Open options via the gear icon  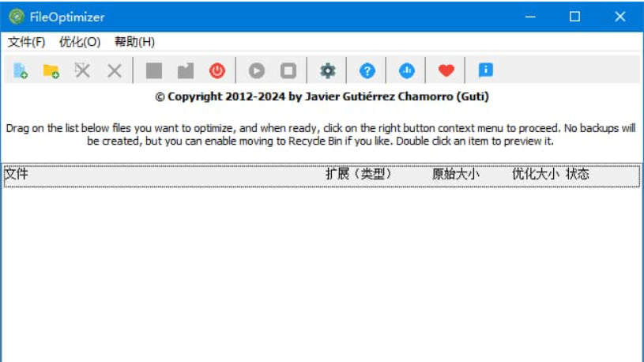[328, 70]
